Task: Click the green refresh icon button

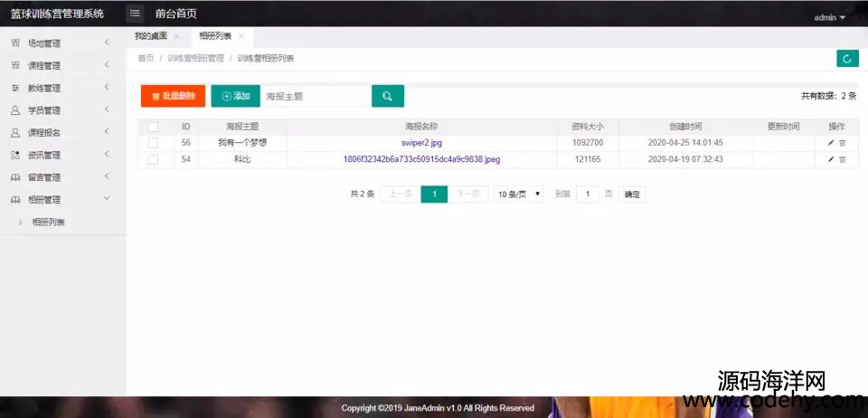Action: pyautogui.click(x=847, y=58)
